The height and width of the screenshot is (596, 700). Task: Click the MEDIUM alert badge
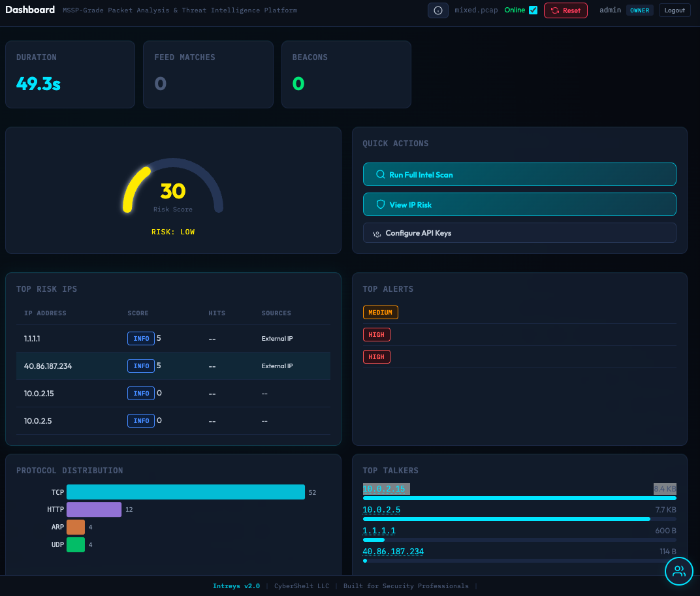[x=380, y=312]
